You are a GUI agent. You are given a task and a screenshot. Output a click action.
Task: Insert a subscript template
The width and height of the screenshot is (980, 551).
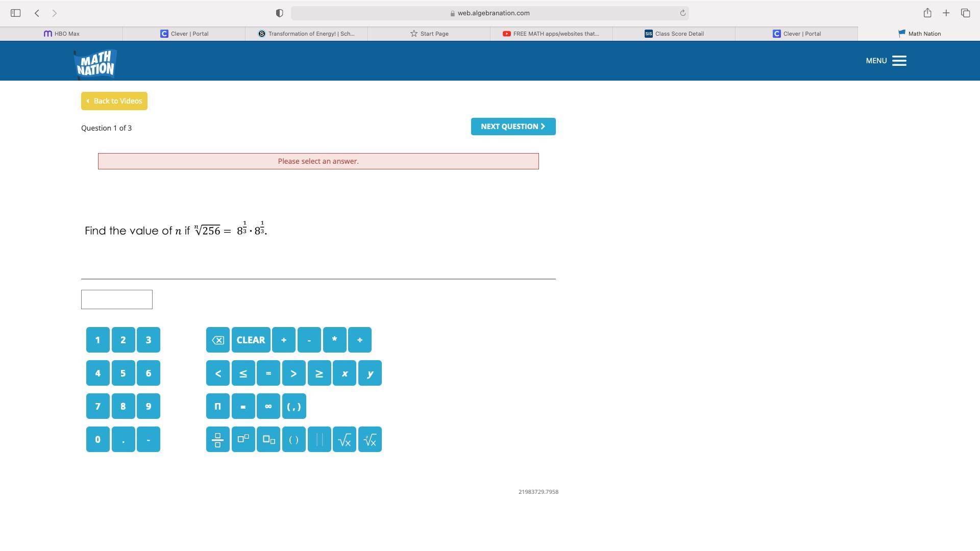click(x=268, y=439)
